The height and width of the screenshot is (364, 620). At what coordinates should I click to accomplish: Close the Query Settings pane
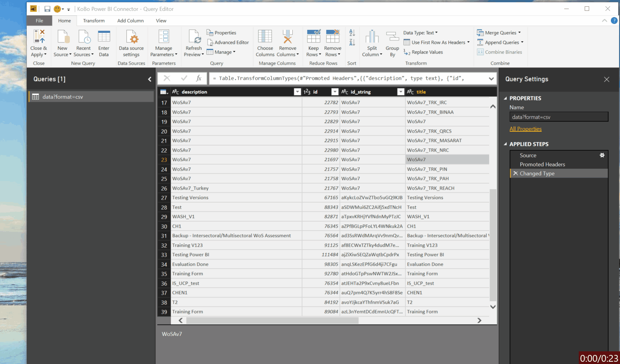tap(606, 79)
